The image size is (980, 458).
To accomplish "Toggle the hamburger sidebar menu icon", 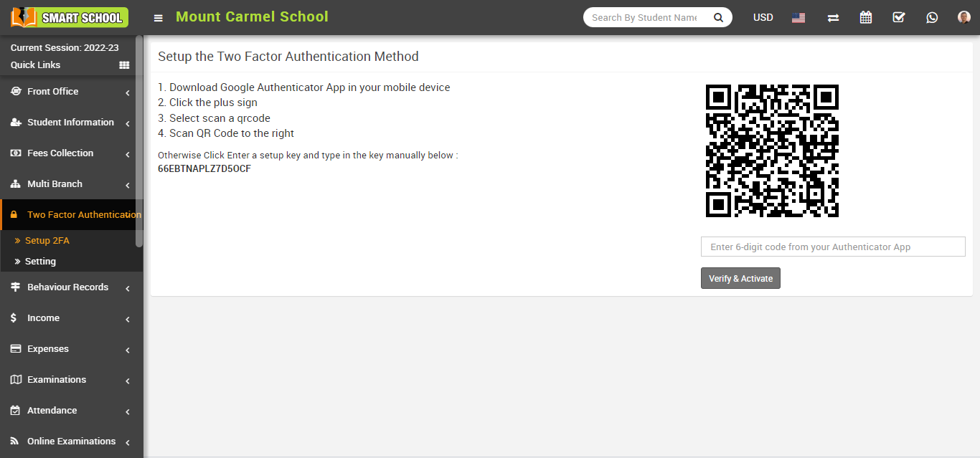I will [x=159, y=18].
